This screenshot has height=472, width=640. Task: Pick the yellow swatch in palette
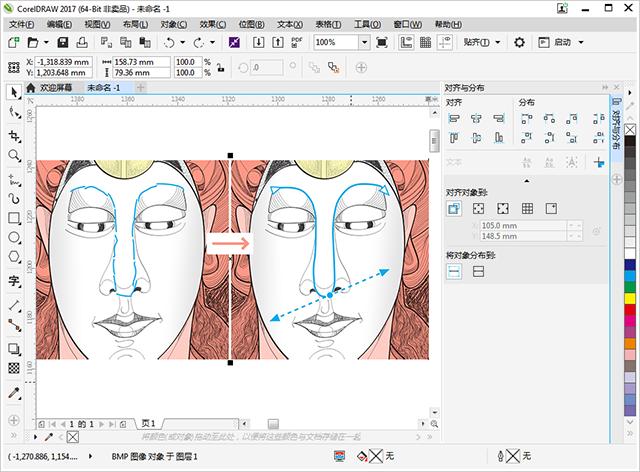coord(630,298)
